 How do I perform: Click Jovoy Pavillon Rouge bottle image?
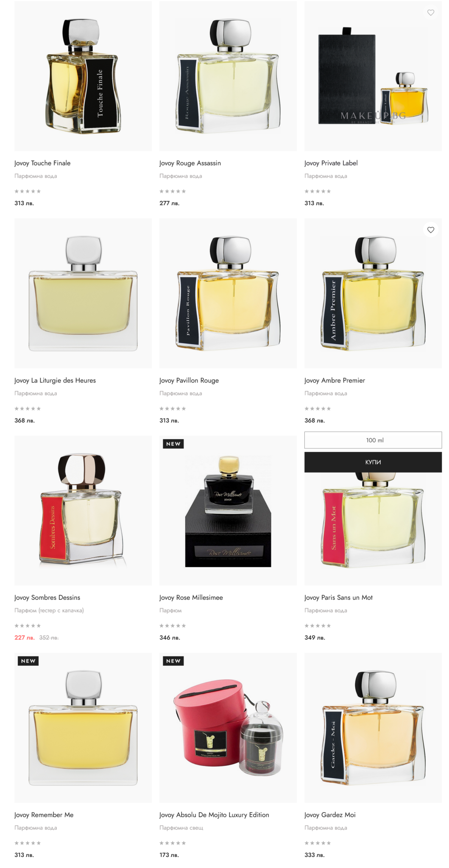point(228,293)
